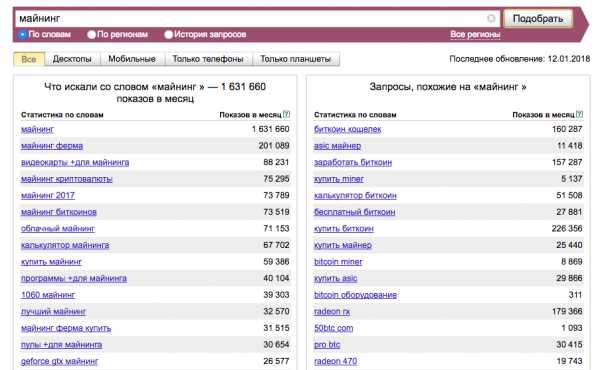Open the '1060 майнинг' link
The image size is (600, 370).
(x=48, y=295)
